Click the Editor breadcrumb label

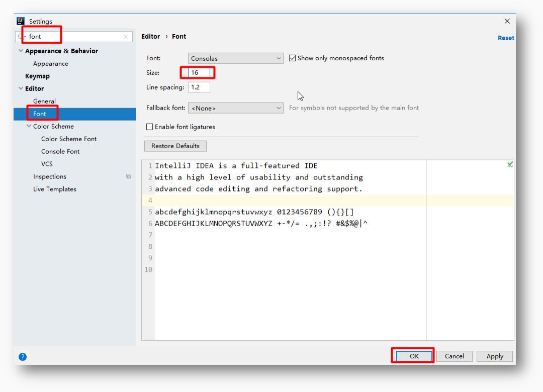[151, 36]
